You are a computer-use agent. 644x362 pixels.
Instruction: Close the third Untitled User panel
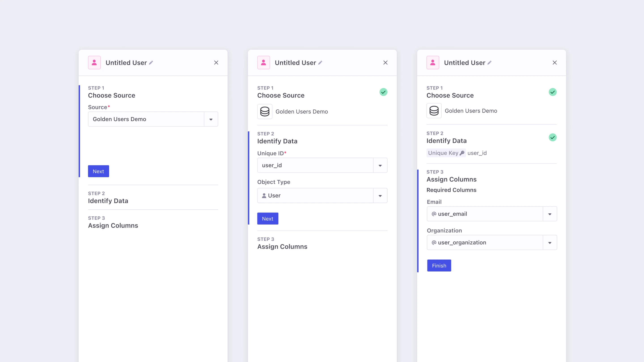555,63
